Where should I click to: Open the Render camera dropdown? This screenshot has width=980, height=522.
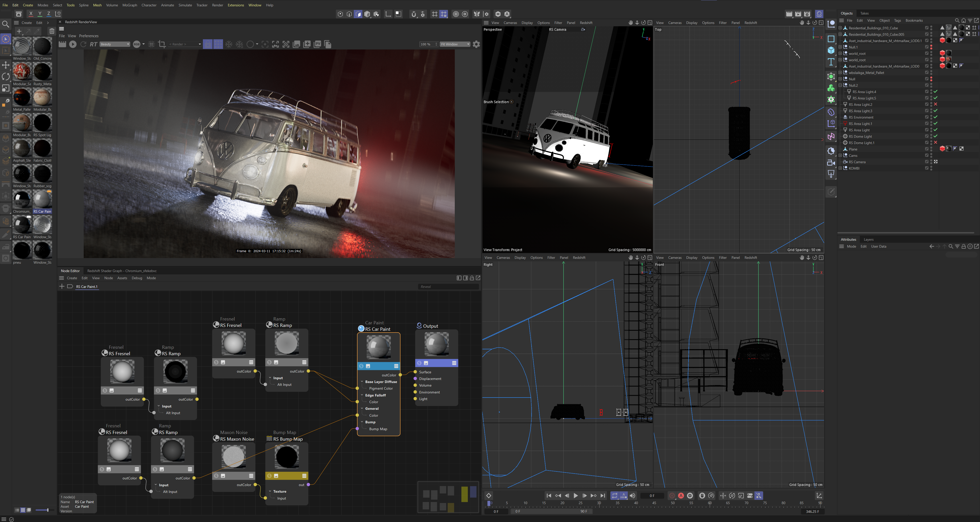[x=185, y=44]
